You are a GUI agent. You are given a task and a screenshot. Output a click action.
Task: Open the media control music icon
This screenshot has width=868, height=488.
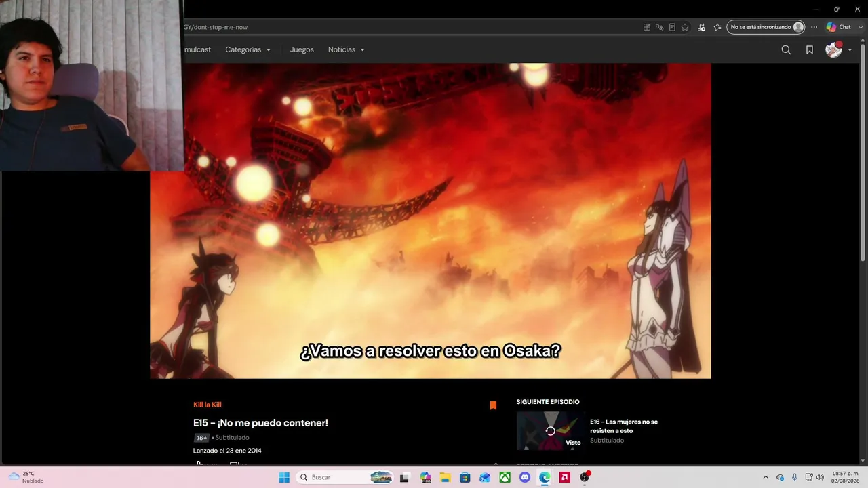coord(701,27)
